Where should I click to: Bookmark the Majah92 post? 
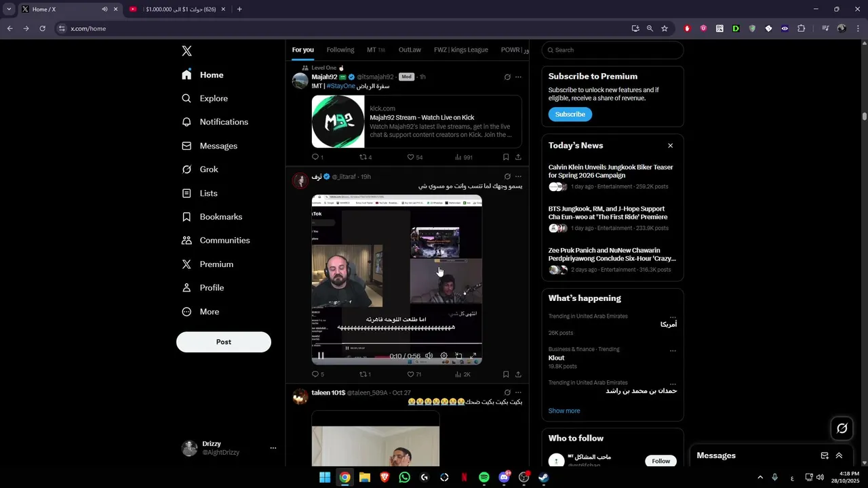pos(506,157)
